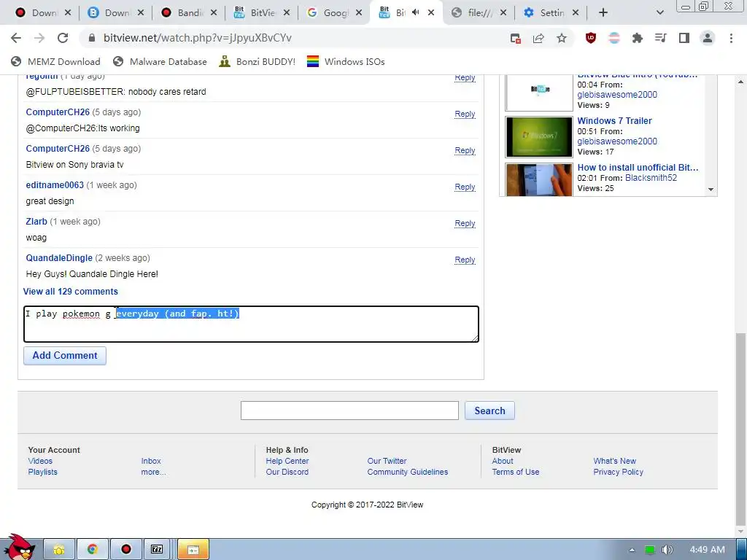Mute the tab via speaker icon

click(x=415, y=12)
